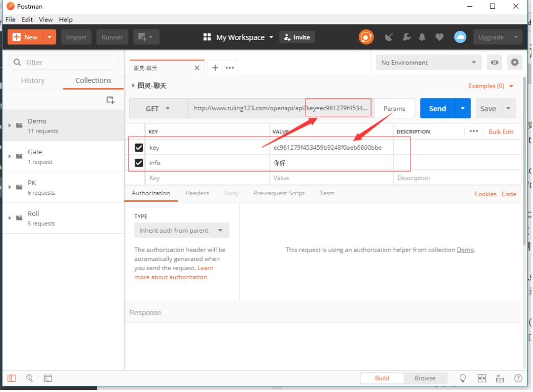The image size is (533, 392).
Task: Click the collections Filter search field
Action: (x=63, y=62)
